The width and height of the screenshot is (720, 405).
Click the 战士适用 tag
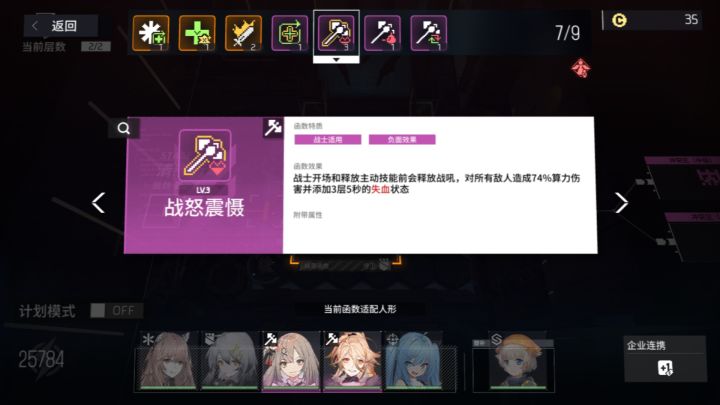328,140
